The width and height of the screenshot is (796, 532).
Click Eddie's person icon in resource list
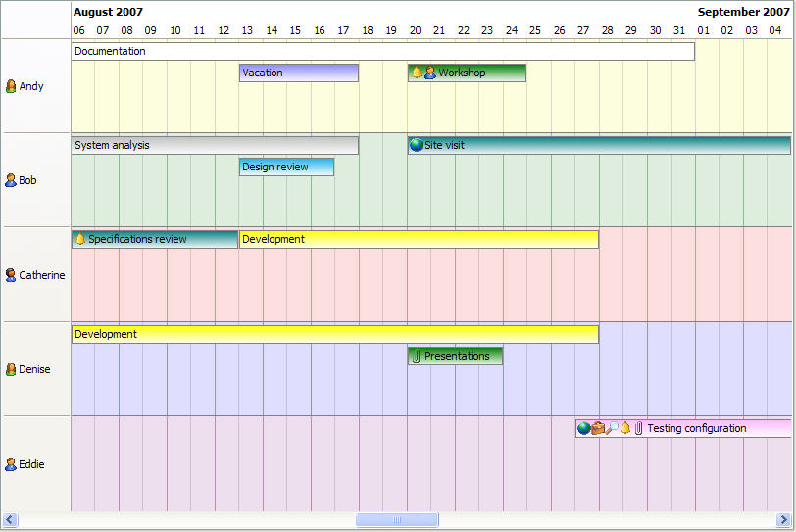click(11, 464)
